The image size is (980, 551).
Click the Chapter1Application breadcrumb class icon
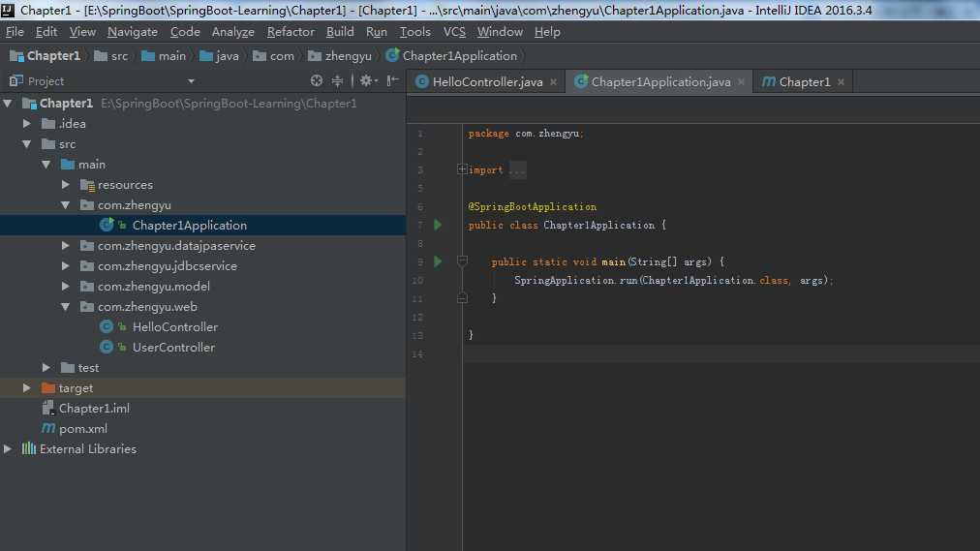tap(392, 55)
